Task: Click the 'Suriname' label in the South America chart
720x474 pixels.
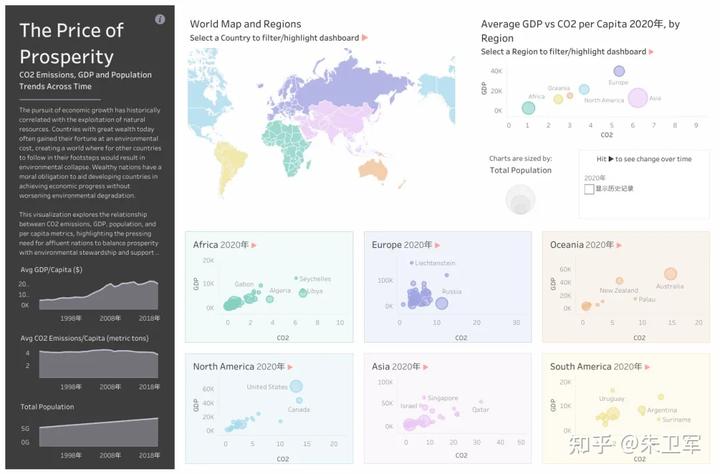Action: (x=676, y=420)
